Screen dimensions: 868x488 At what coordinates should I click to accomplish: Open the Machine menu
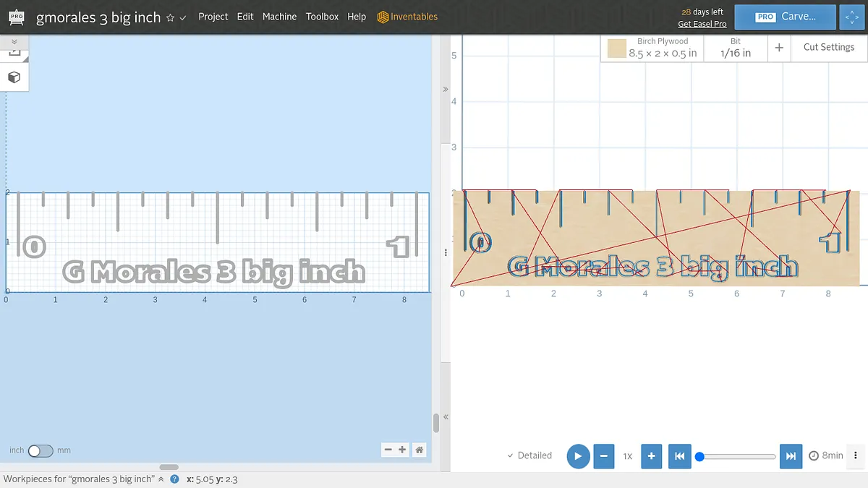279,17
